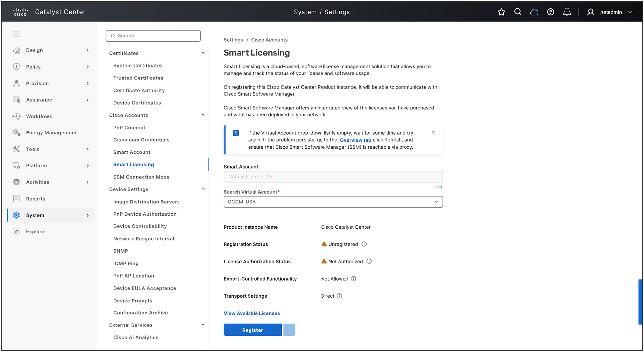The height and width of the screenshot is (352, 644).
Task: Toggle the navigation sidebar with the hamburger icon
Action: (x=16, y=34)
